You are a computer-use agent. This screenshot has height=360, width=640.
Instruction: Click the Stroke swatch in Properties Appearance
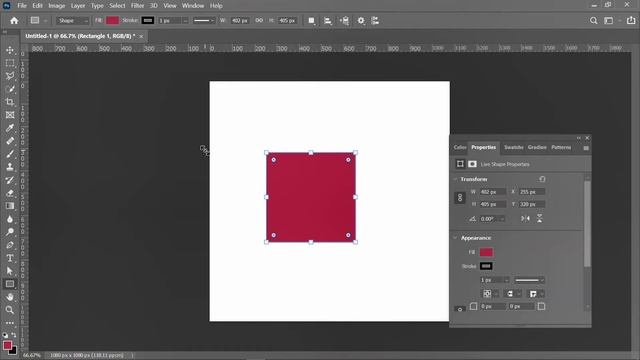point(486,266)
